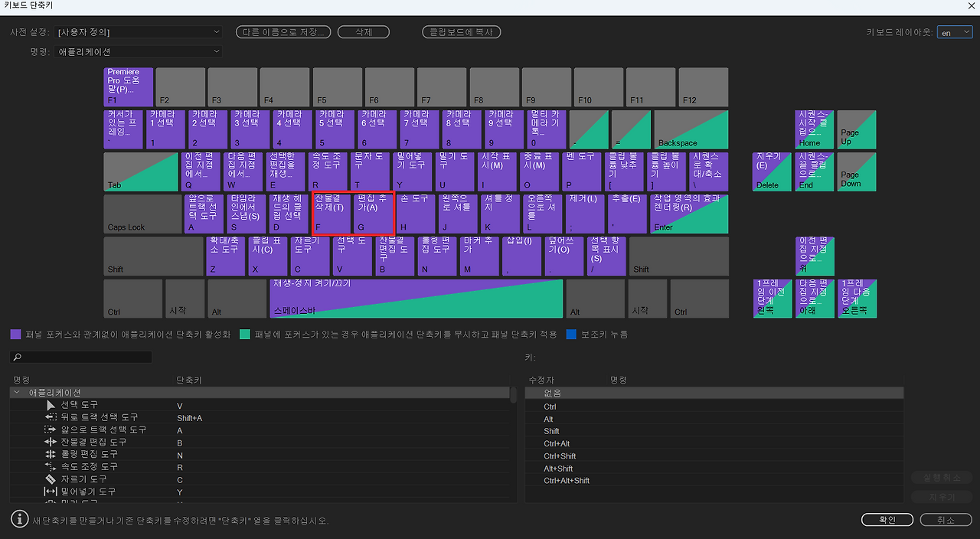This screenshot has height=539, width=980.
Task: Select the 없음 row in the modifier list
Action: (714, 393)
